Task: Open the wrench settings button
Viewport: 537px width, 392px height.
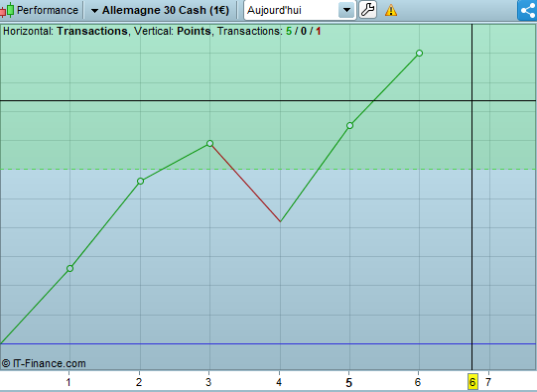Action: tap(368, 10)
